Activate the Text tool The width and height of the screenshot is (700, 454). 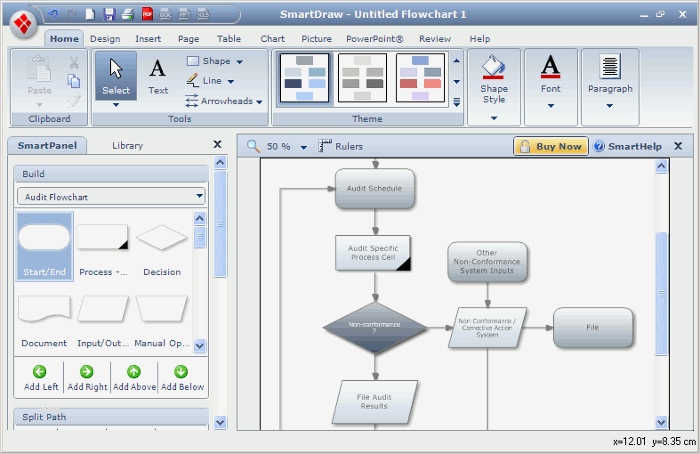click(158, 77)
